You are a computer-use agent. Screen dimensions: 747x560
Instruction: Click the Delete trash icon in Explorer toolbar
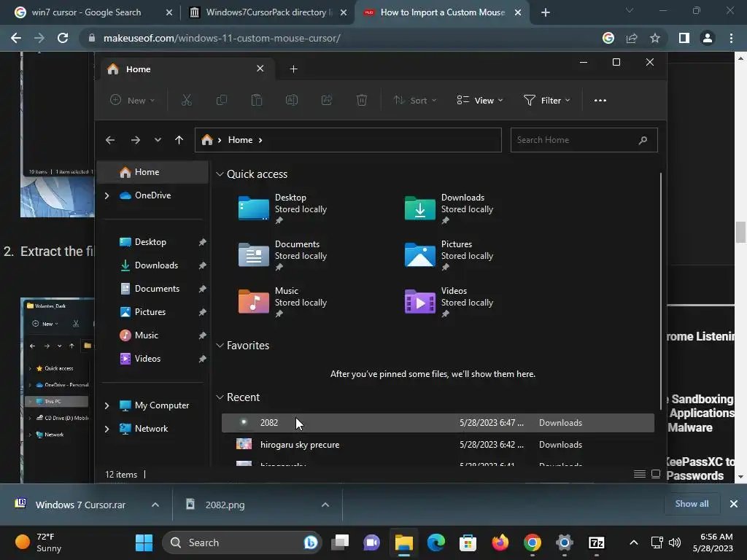click(362, 100)
